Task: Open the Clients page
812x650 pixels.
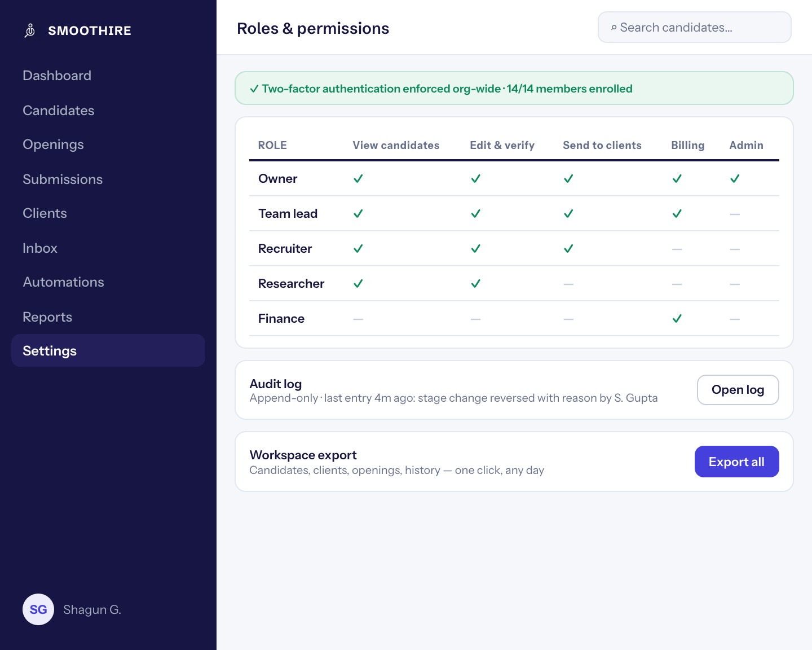Action: [x=45, y=213]
